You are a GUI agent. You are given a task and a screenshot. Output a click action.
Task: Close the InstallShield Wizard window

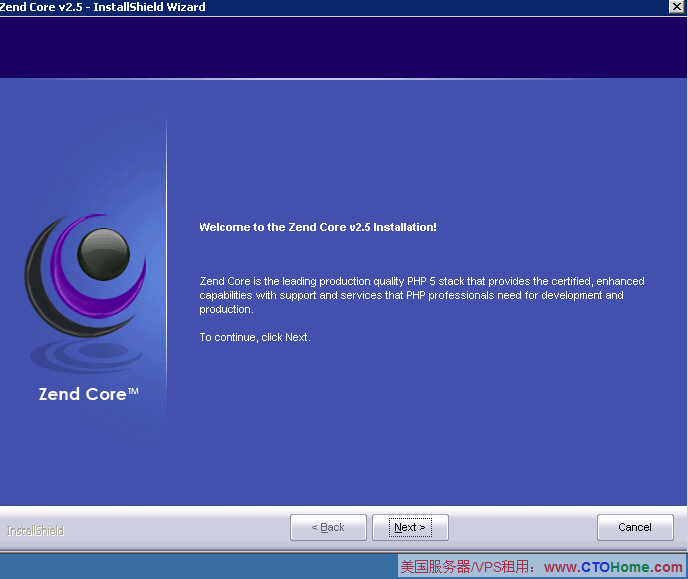click(676, 7)
